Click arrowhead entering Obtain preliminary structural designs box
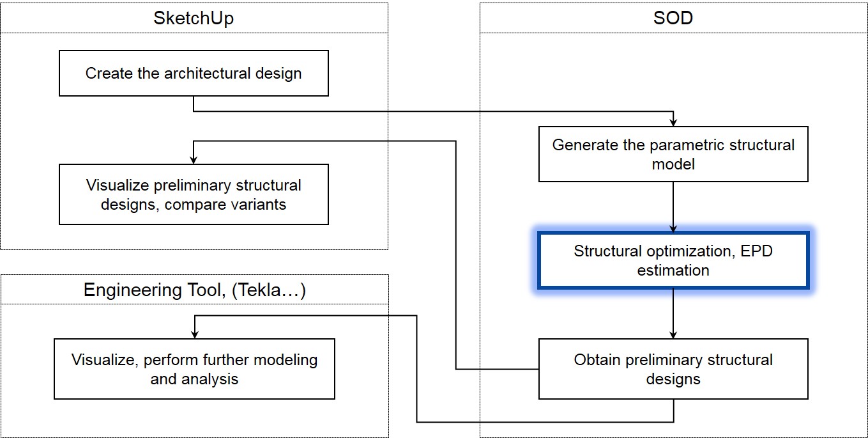Image resolution: width=868 pixels, height=438 pixels. pyautogui.click(x=673, y=335)
